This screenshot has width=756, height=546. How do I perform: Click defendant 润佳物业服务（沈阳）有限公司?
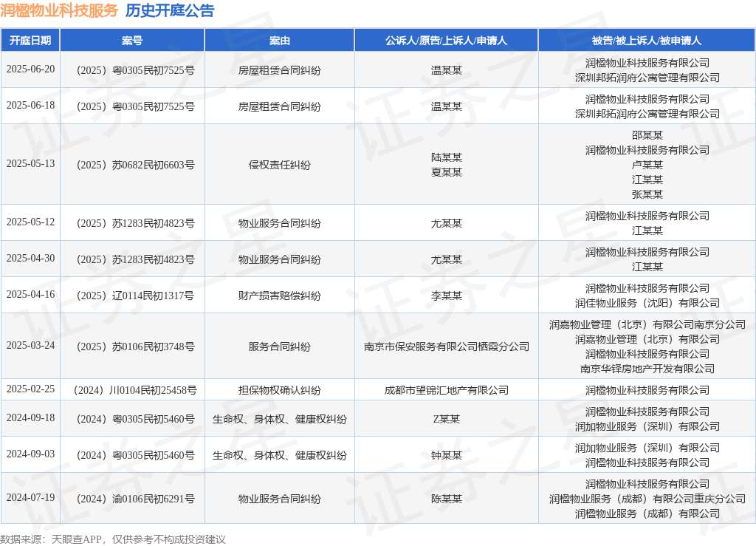(x=647, y=303)
